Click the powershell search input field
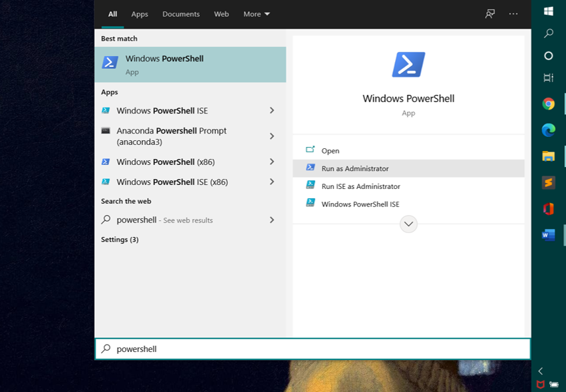This screenshot has width=566, height=392. tap(313, 349)
